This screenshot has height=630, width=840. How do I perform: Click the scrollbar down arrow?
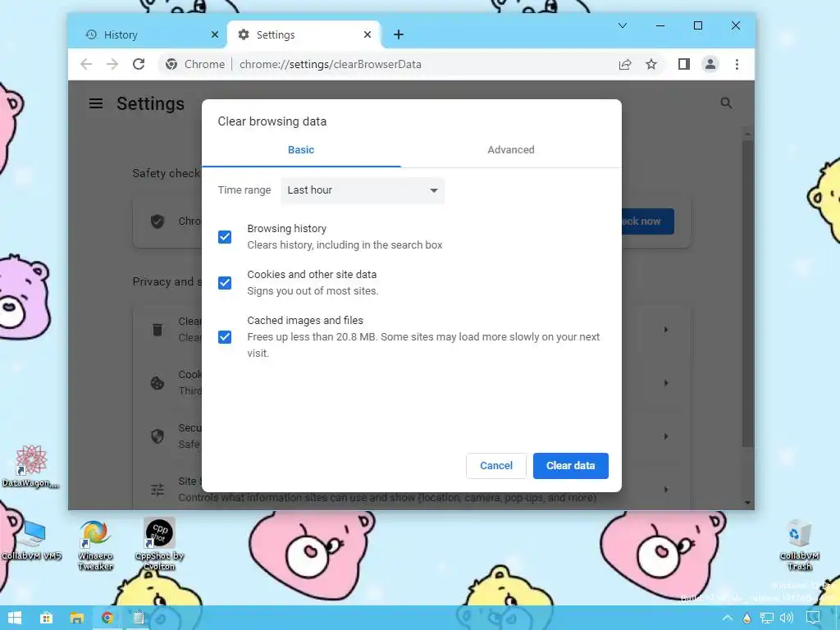click(748, 503)
